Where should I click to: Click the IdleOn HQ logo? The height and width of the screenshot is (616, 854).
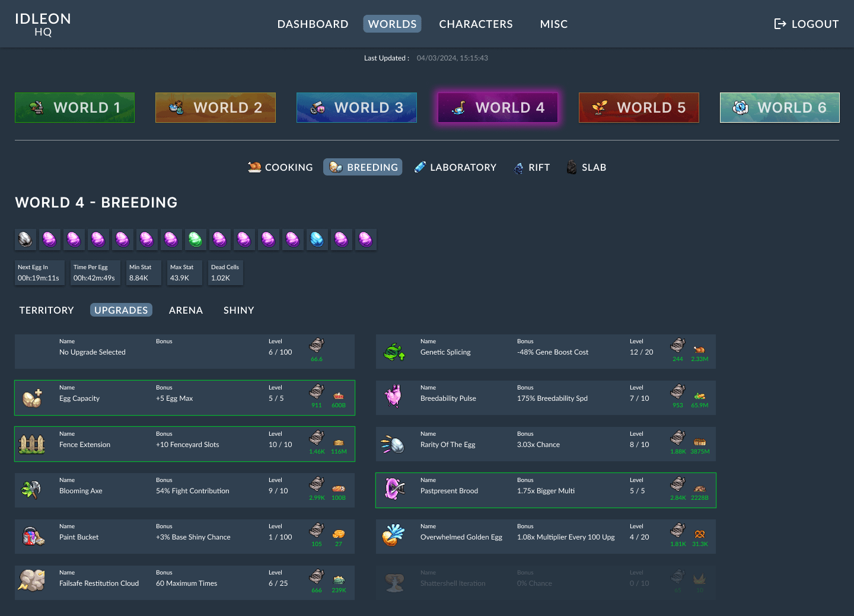pos(43,24)
